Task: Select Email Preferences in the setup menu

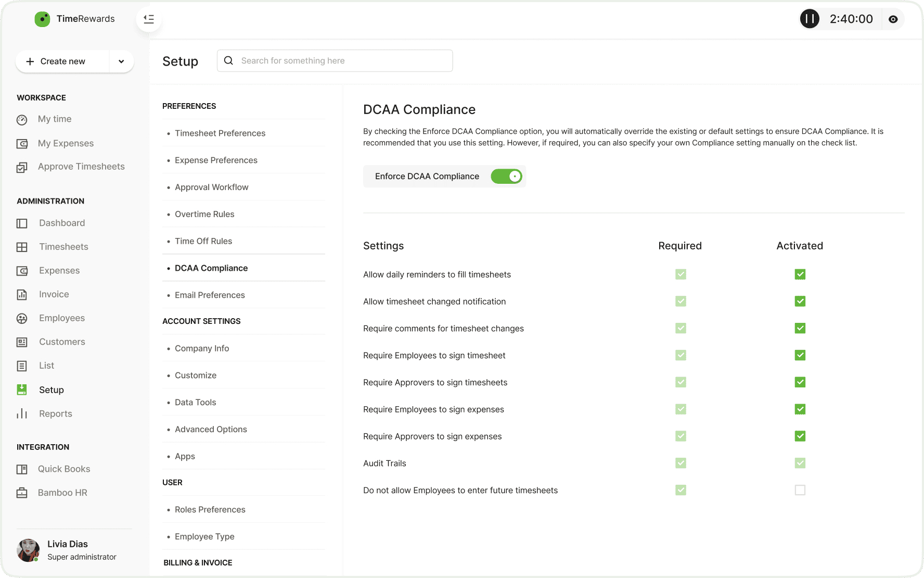Action: point(210,295)
